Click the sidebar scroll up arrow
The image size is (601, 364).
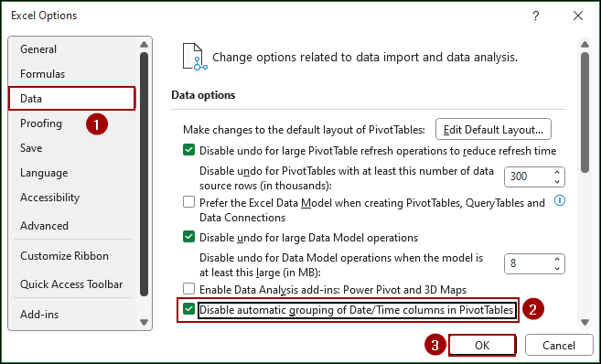145,45
